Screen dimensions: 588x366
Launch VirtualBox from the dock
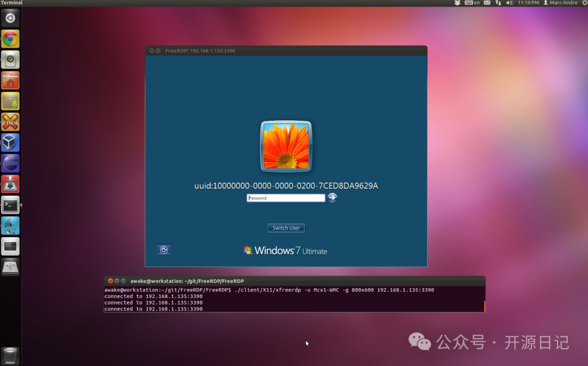(x=10, y=142)
